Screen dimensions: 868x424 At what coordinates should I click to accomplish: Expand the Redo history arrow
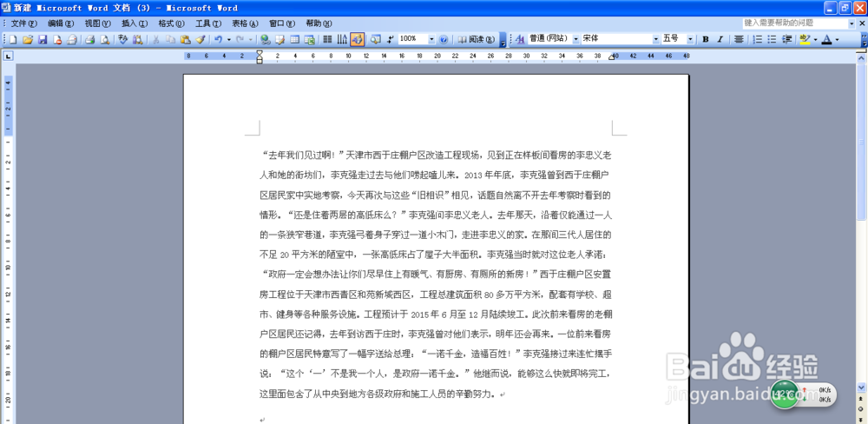pos(250,39)
